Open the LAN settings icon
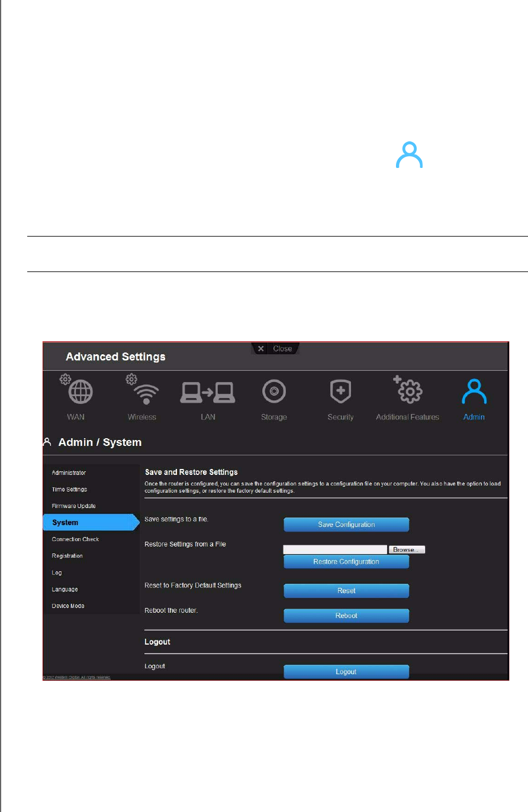This screenshot has width=528, height=812. (x=208, y=392)
